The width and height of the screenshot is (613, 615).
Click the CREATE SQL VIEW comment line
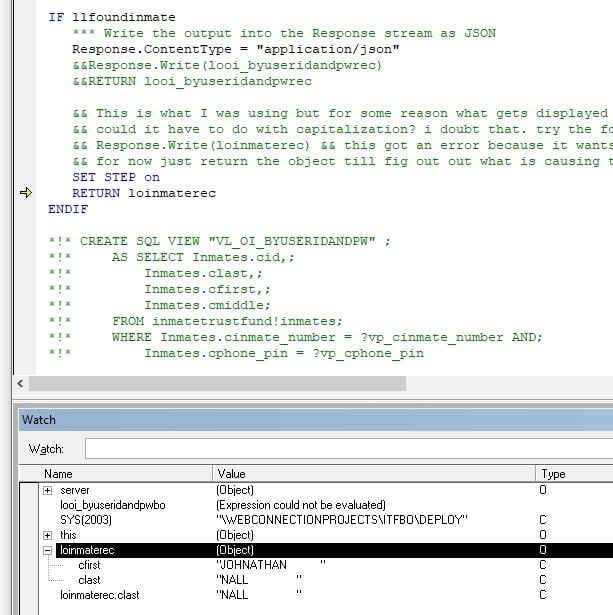click(220, 241)
